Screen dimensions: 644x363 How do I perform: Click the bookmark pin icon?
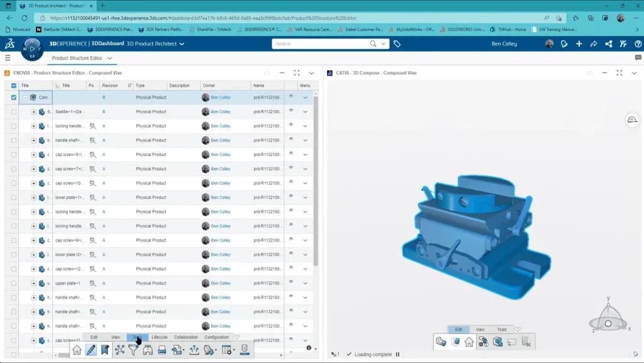(x=105, y=350)
